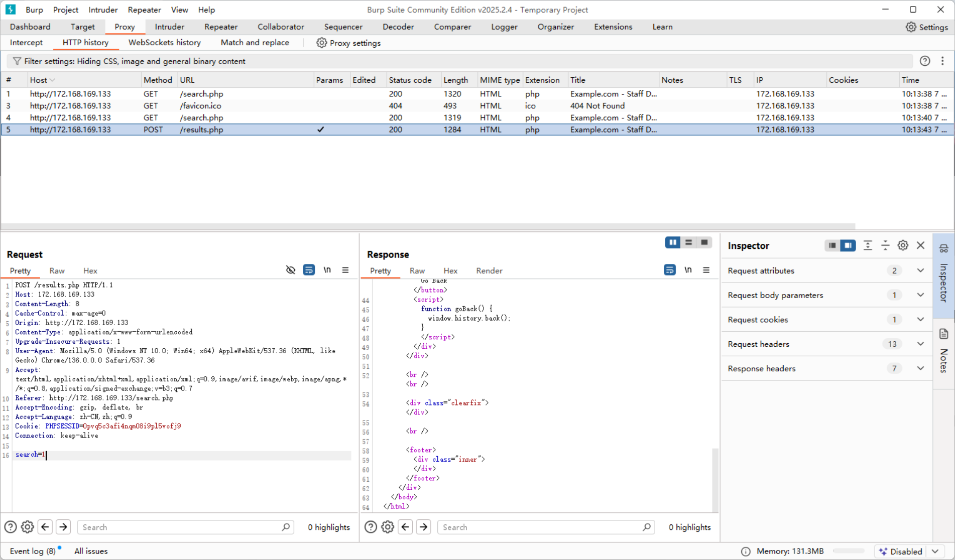Click the memory usage progress bar
Screen dimensions: 955x560
coord(848,551)
